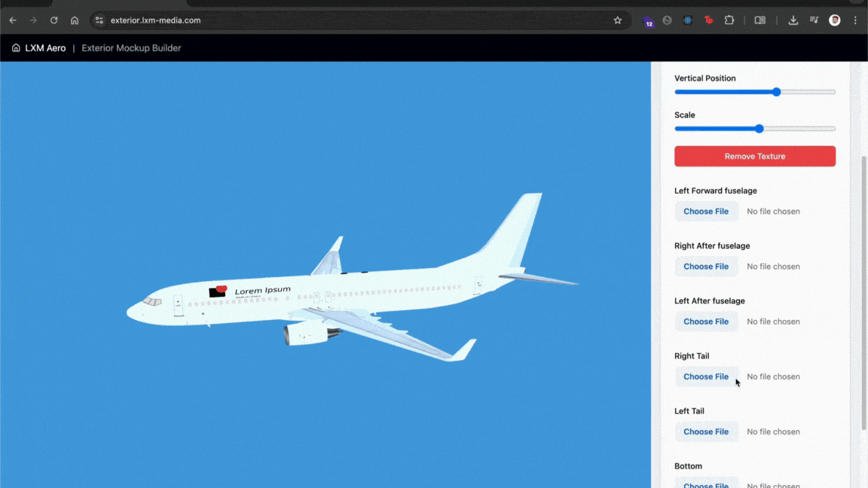
Task: Open the browser Extensions puzzle icon
Action: 729,20
